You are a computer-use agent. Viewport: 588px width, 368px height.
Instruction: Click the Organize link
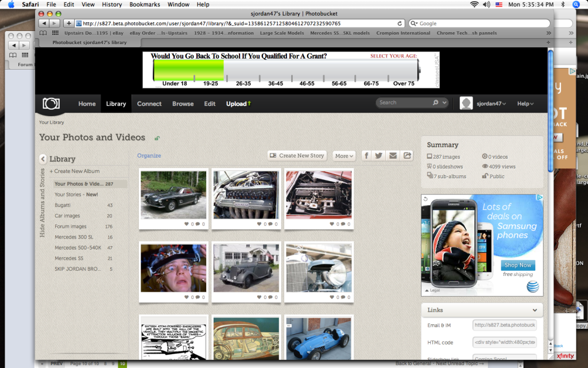coord(149,155)
